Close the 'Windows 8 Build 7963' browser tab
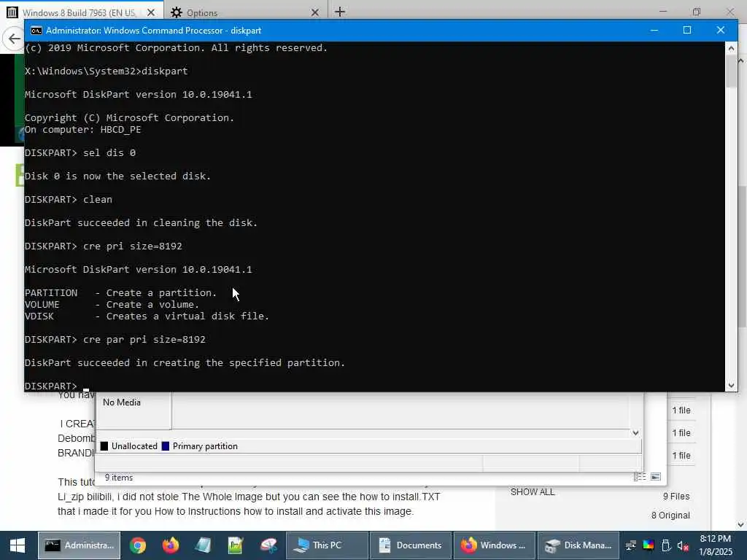This screenshot has height=560, width=747. [x=150, y=12]
